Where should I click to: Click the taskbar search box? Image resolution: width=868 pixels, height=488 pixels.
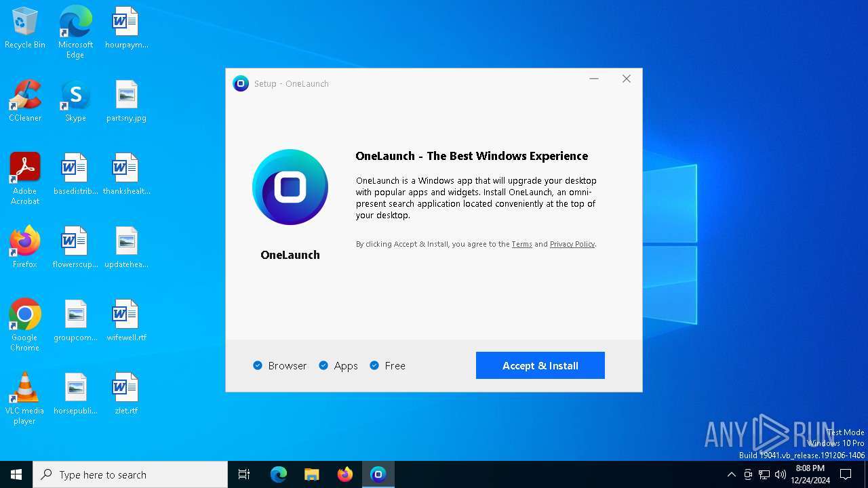[x=130, y=474]
